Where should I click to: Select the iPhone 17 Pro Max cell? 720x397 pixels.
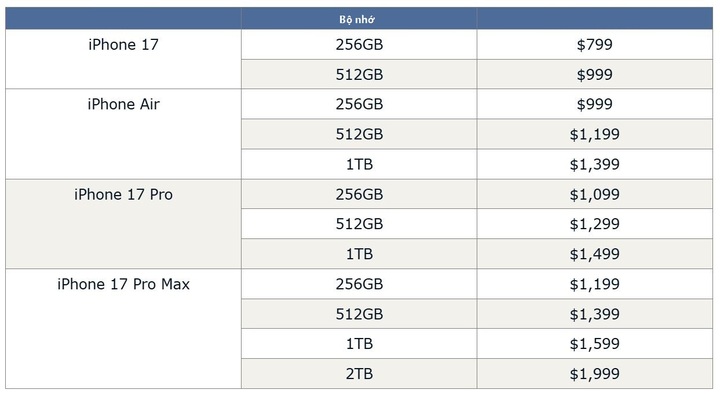[x=123, y=329]
